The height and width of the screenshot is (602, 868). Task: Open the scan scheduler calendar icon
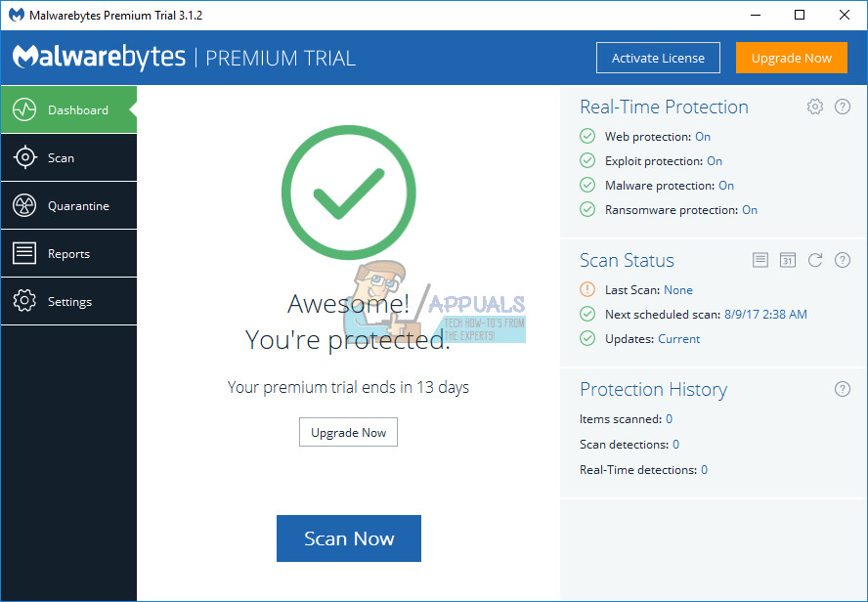(787, 260)
